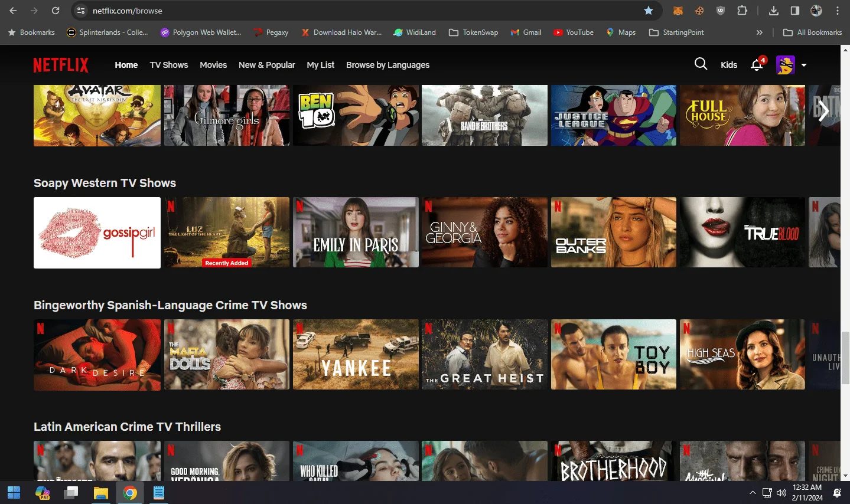Open the Extensions puzzle menu
850x504 pixels.
(x=742, y=11)
